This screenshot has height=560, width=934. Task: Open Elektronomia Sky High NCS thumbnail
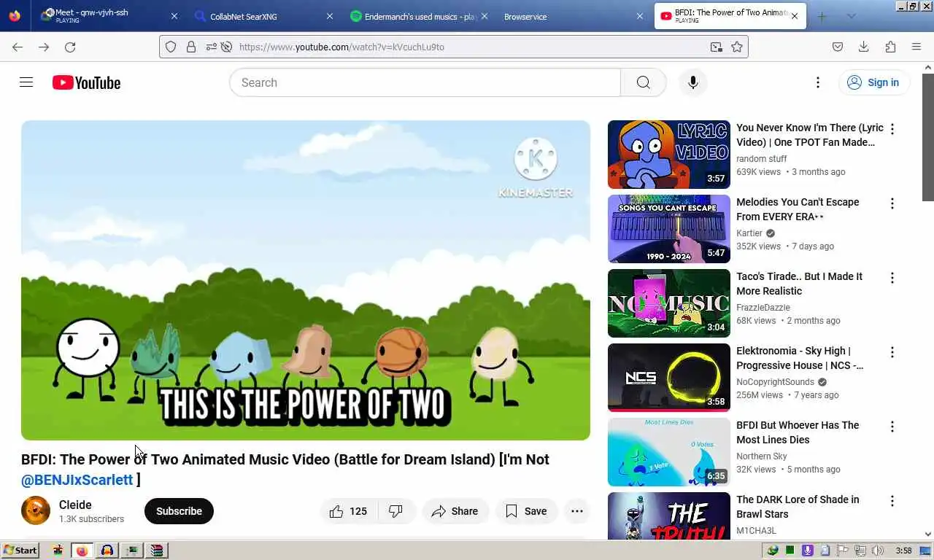click(x=668, y=378)
